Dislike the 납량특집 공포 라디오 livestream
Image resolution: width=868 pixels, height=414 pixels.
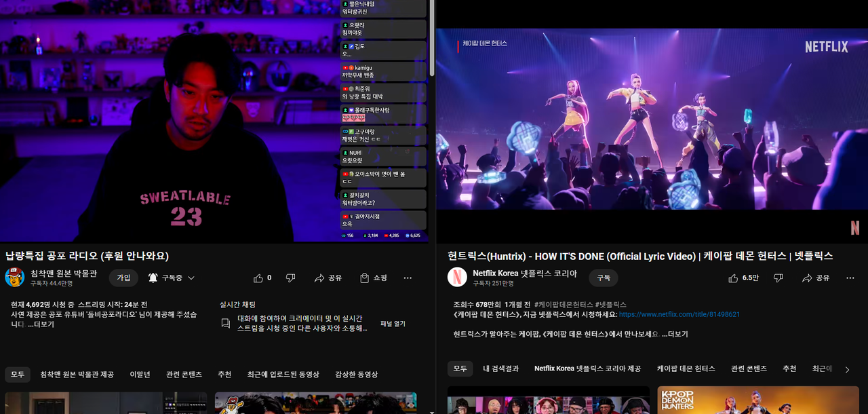pyautogui.click(x=290, y=278)
